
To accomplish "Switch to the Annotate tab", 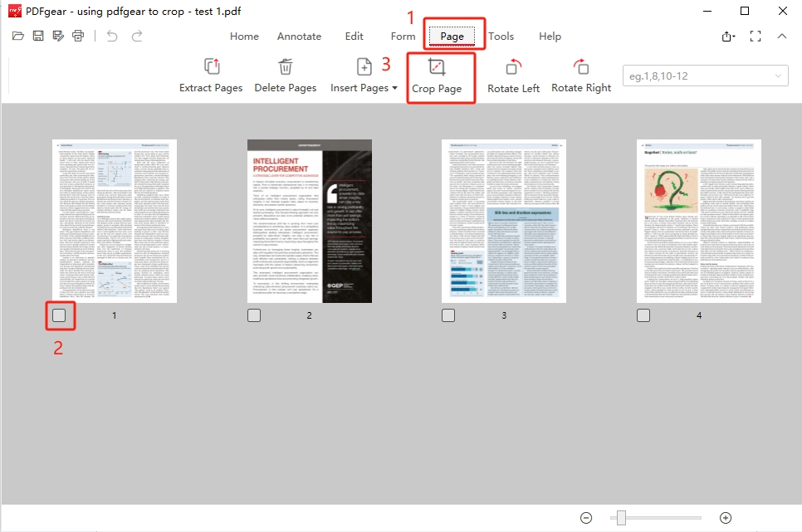I will (x=299, y=37).
